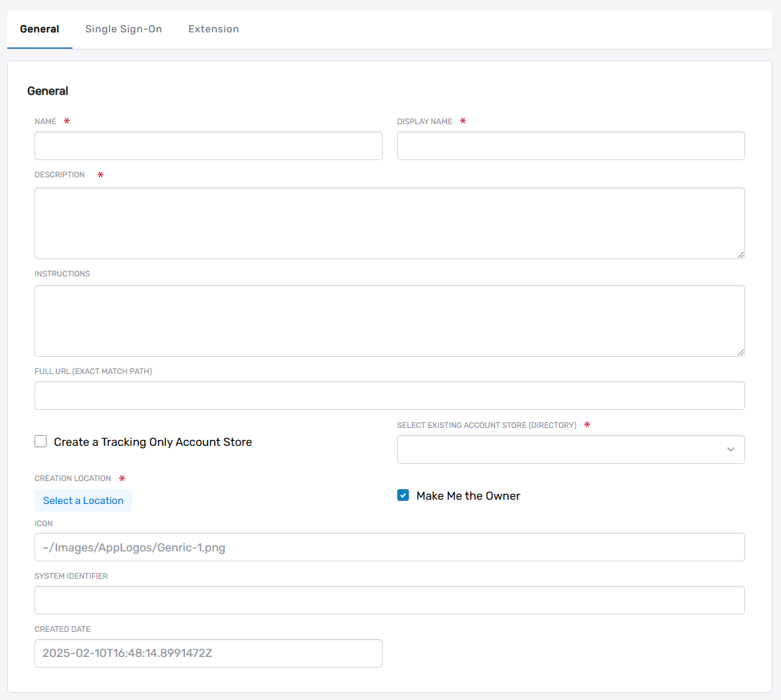Place cursor in the Instructions text area
Screen dimensions: 781x700
[x=389, y=321]
